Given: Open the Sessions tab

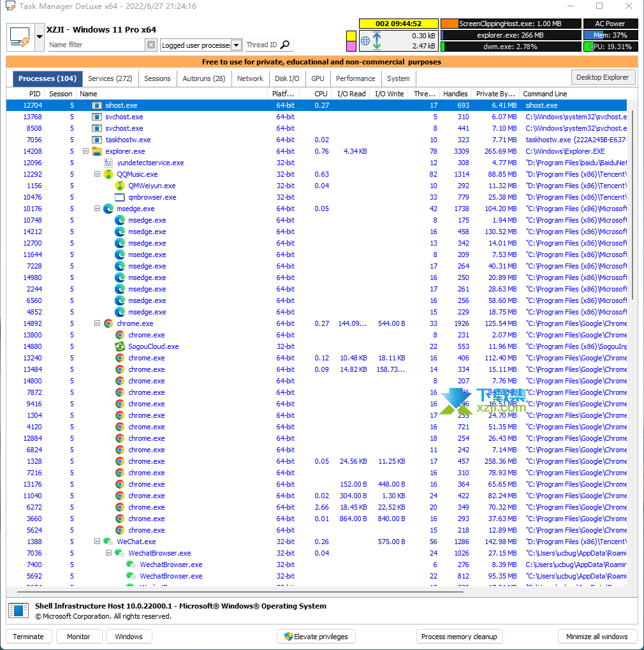Looking at the screenshot, I should (x=157, y=78).
